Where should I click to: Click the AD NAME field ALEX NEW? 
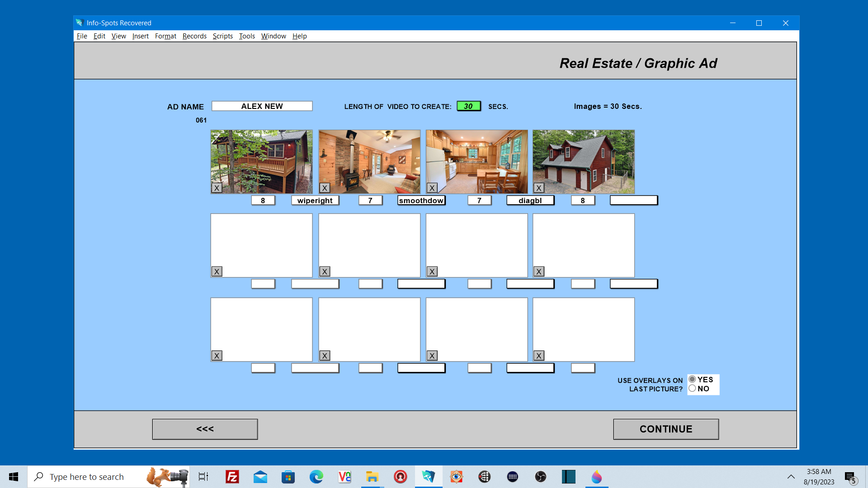[x=262, y=106]
